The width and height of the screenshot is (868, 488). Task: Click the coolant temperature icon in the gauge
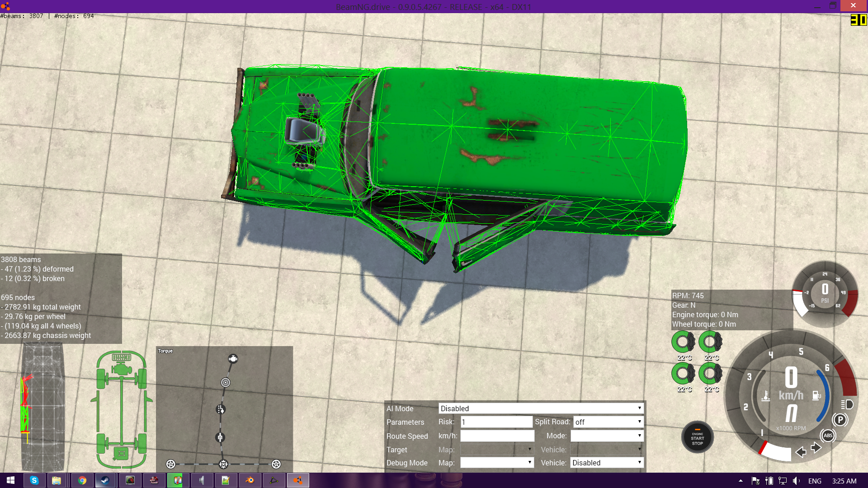pyautogui.click(x=766, y=396)
